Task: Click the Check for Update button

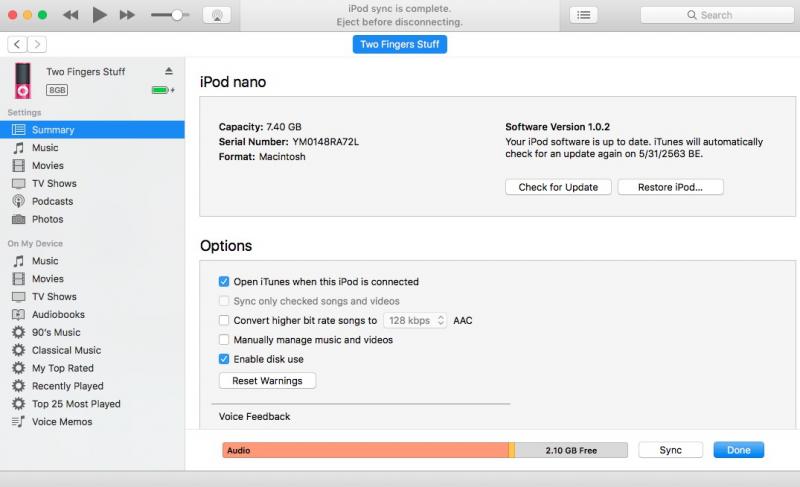Action: [x=558, y=187]
